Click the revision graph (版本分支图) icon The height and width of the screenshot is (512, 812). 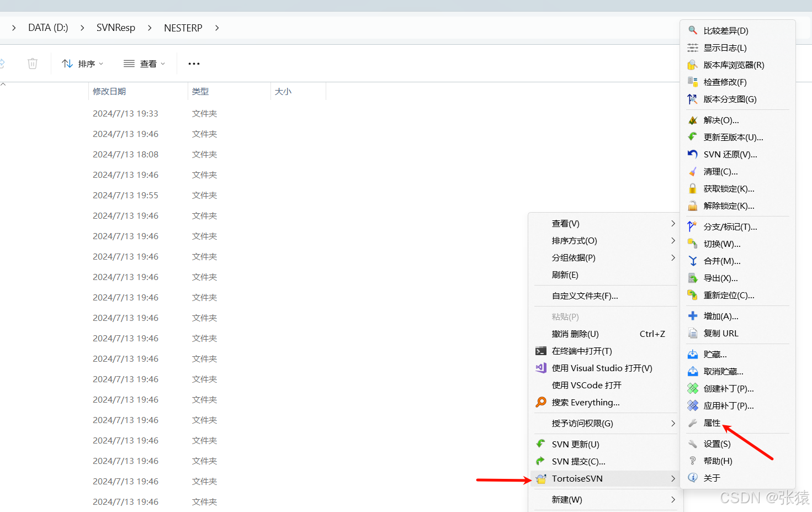692,99
